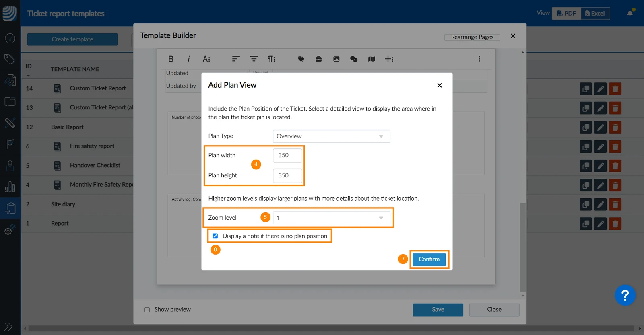Toggle italic formatting in template toolbar
Image resolution: width=644 pixels, height=335 pixels.
pos(188,59)
